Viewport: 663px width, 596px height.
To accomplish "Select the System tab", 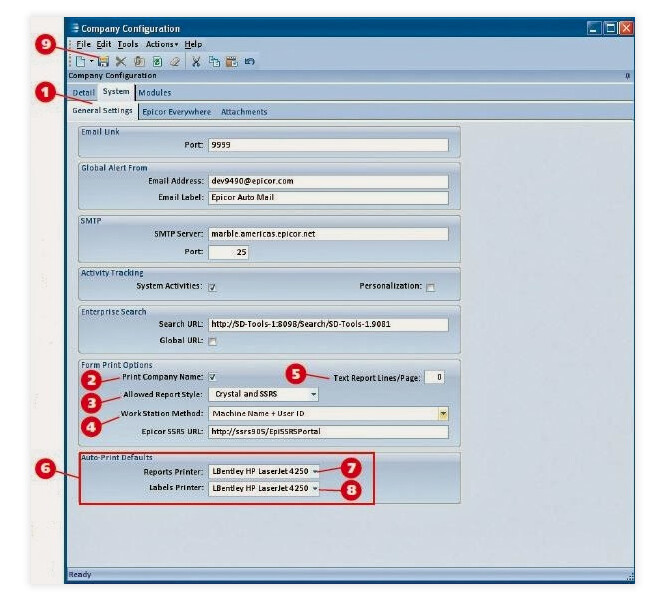I will click(116, 92).
